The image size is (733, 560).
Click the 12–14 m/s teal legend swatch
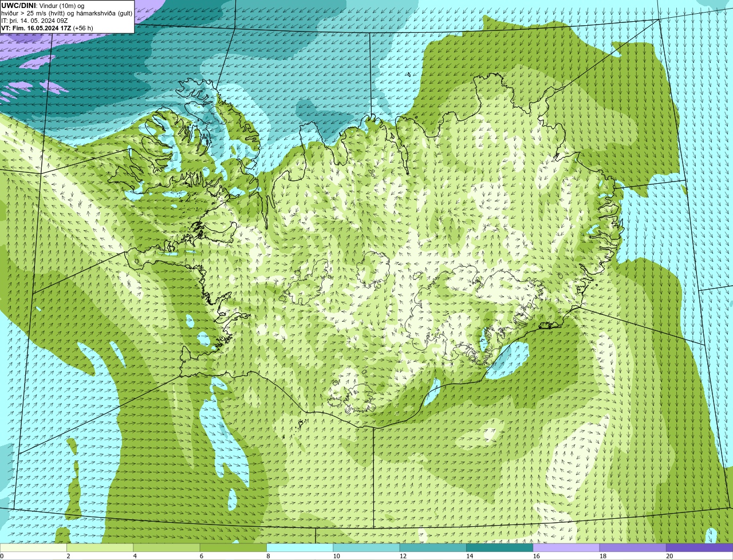(x=433, y=547)
